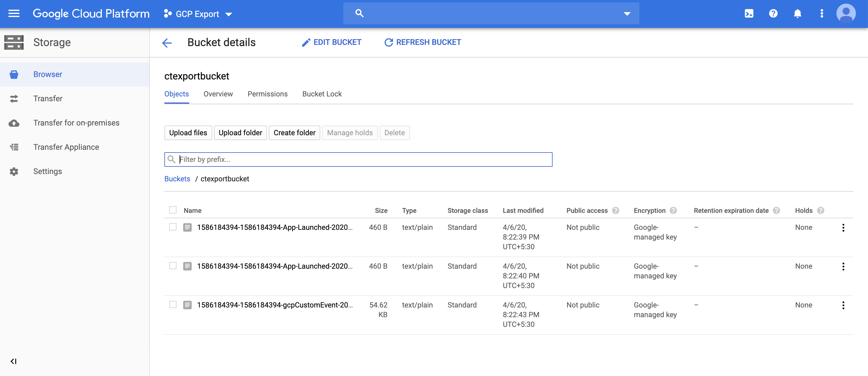Open more actions for the 8:22:39 PM object
Viewport: 868px width, 376px height.
[x=843, y=228]
